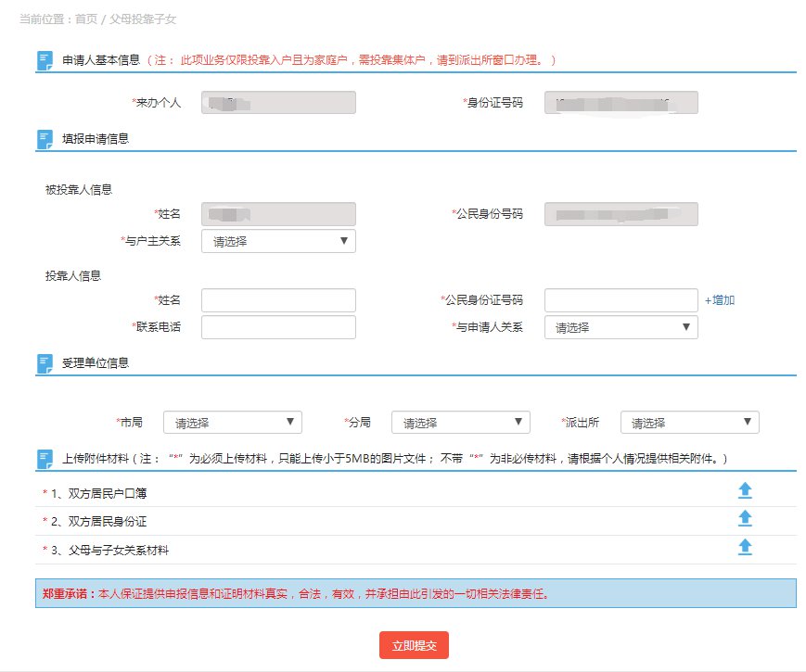Expand the 分局 selection dropdown

460,423
